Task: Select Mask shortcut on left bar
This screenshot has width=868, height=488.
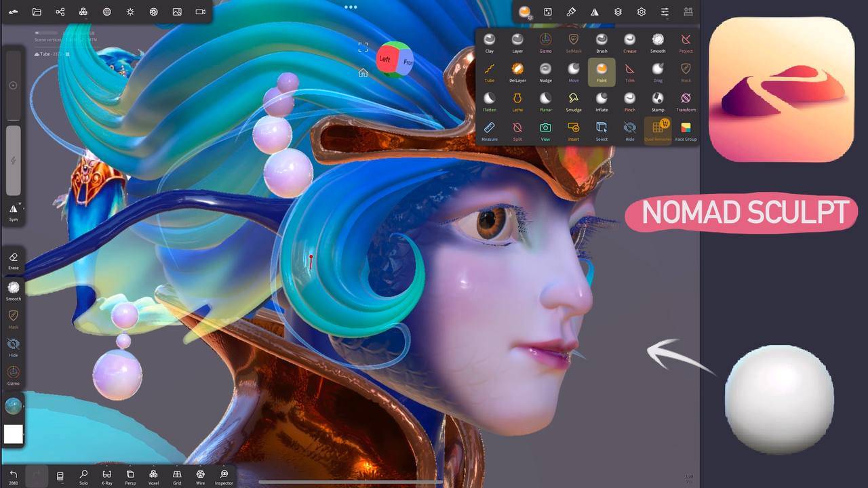Action: 14,319
